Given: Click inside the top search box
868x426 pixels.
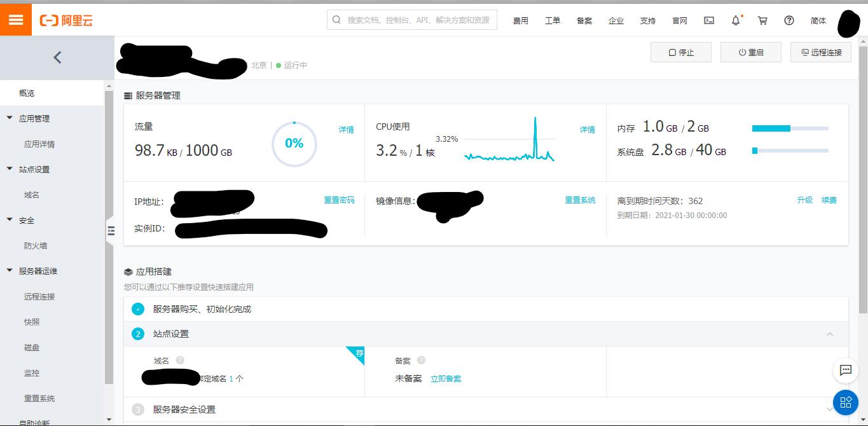Looking at the screenshot, I should (x=413, y=20).
